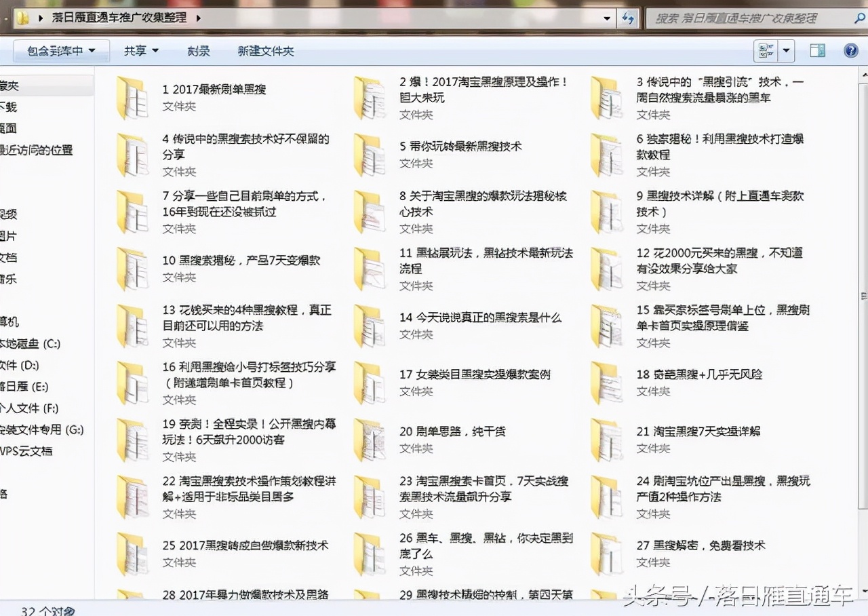Open the 共享 dropdown
This screenshot has height=616, width=868.
tap(140, 51)
